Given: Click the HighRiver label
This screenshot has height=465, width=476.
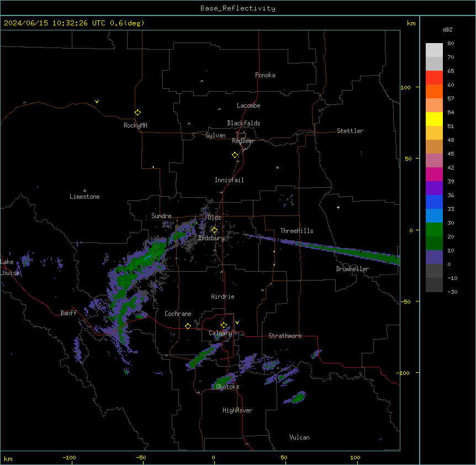Looking at the screenshot, I should pyautogui.click(x=237, y=410).
